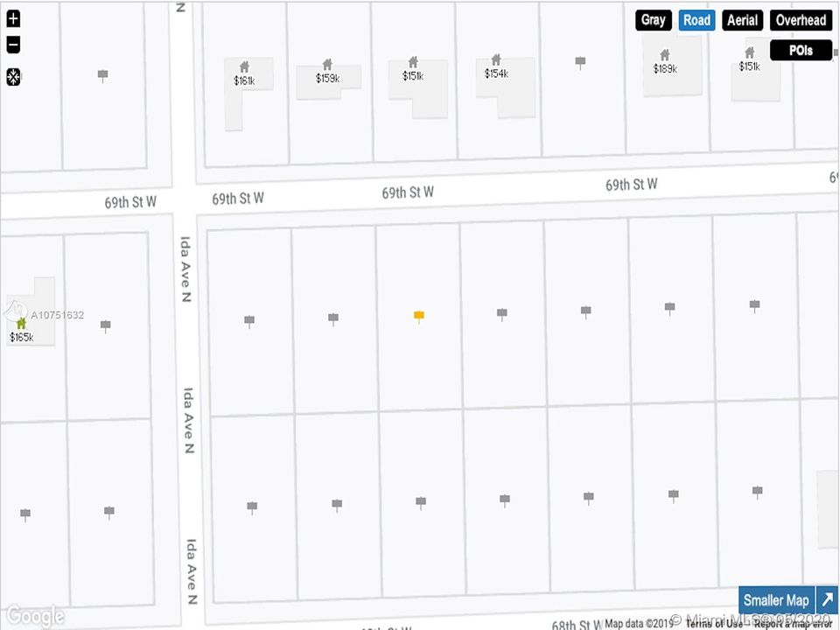Image resolution: width=840 pixels, height=630 pixels.
Task: Select the gray marker just right of $165k house
Action: coord(106,326)
